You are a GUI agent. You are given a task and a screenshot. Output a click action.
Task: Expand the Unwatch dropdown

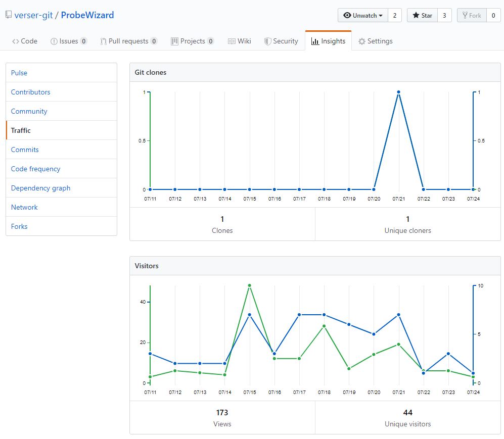point(362,16)
